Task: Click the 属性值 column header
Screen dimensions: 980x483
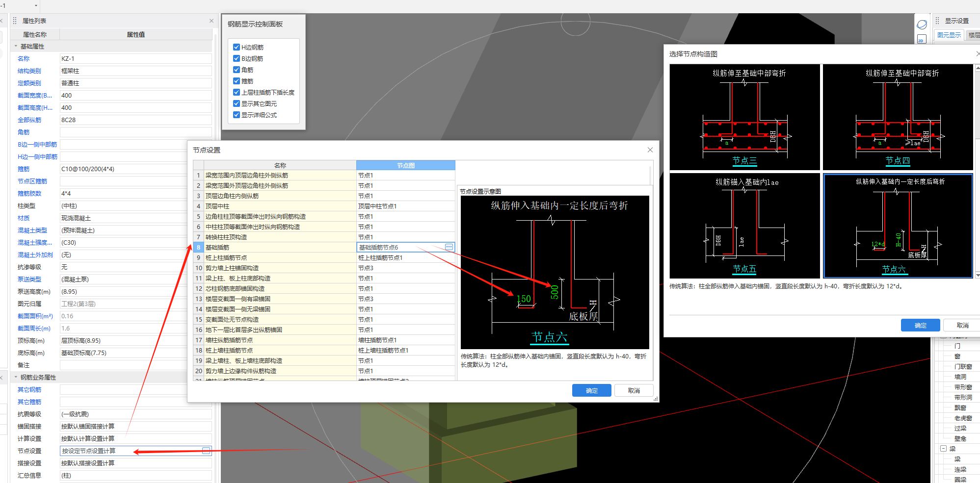Action: click(x=135, y=34)
